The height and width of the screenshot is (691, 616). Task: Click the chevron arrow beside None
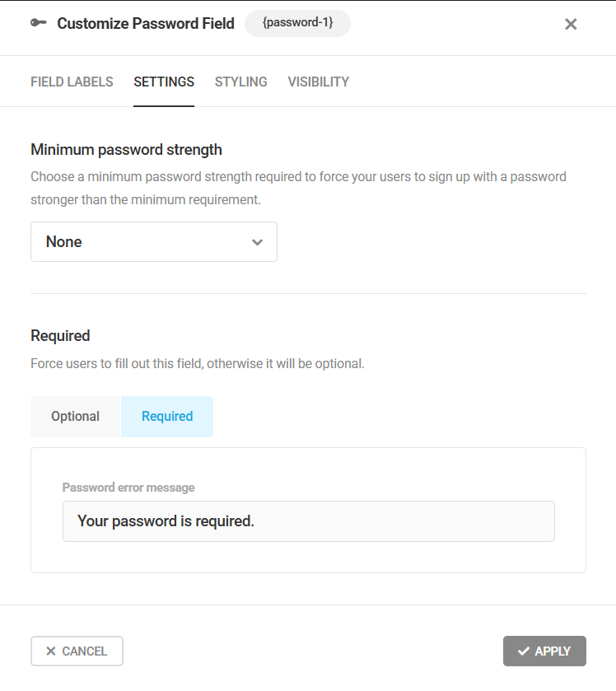[x=257, y=242]
